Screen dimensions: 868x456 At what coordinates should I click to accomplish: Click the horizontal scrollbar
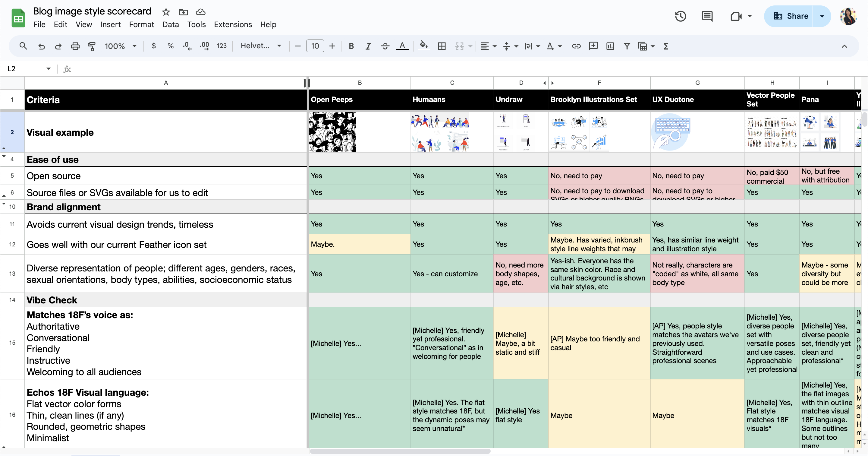tap(400, 451)
